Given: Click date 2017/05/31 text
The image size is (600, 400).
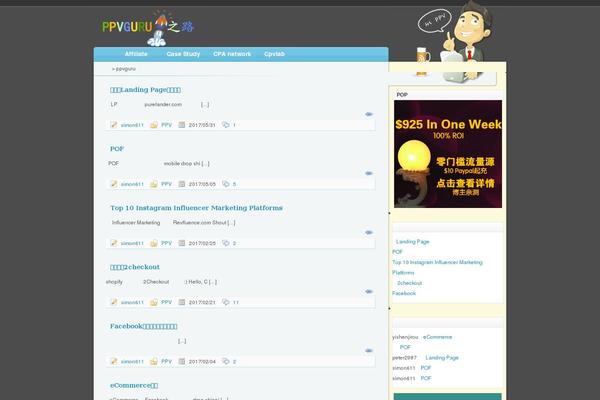Looking at the screenshot, I should tap(202, 125).
